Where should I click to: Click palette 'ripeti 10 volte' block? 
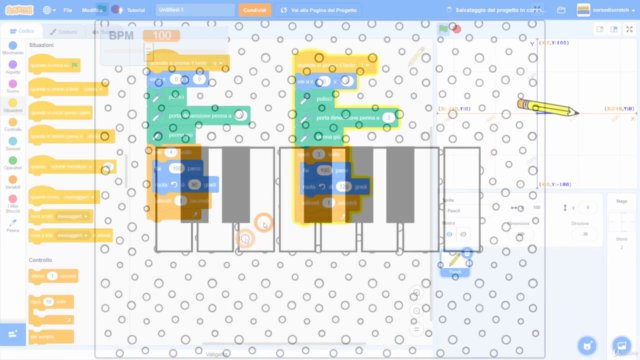51,309
